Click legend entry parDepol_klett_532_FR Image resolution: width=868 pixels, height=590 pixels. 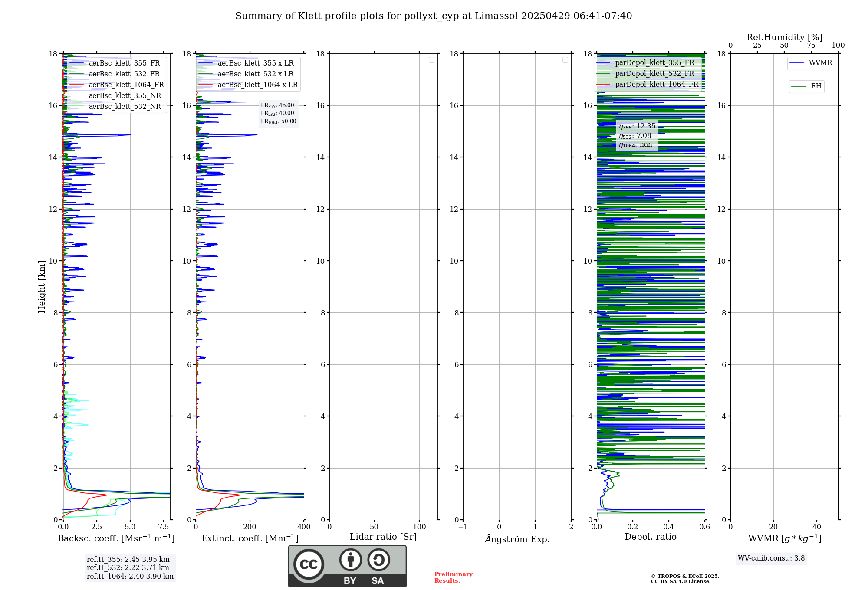pyautogui.click(x=645, y=74)
